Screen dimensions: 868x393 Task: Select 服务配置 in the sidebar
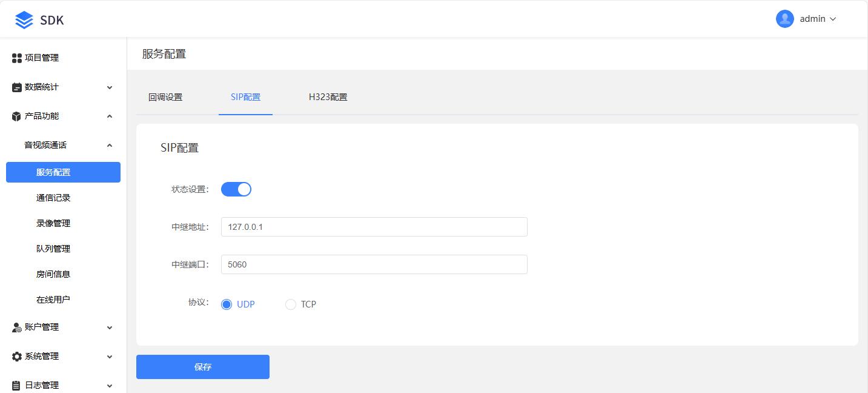63,172
